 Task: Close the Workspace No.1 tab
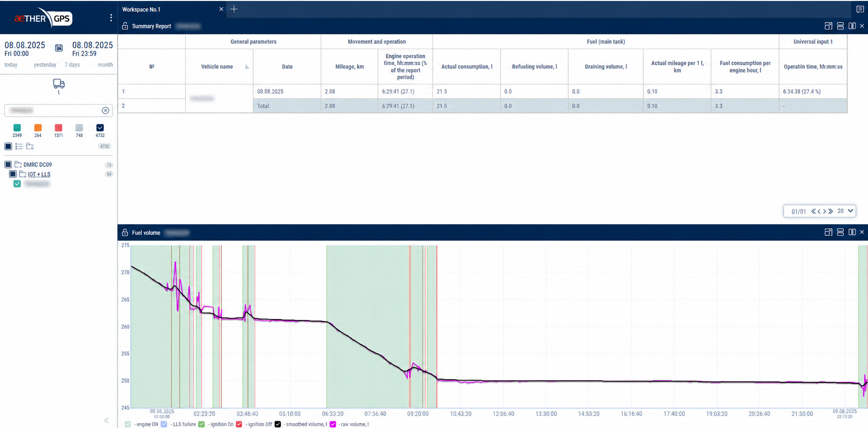pos(221,9)
